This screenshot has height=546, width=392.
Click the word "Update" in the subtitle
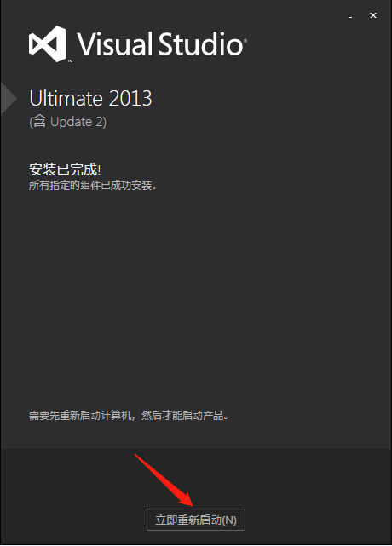[x=71, y=122]
